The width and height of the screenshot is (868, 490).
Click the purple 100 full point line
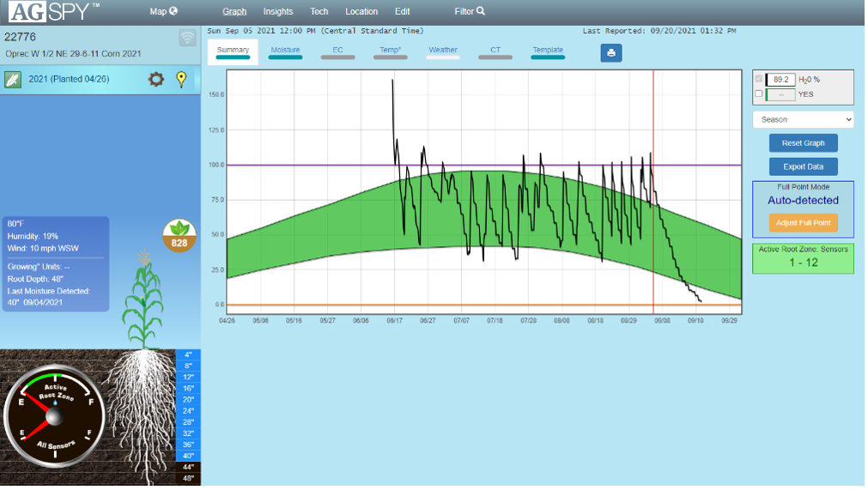486,166
